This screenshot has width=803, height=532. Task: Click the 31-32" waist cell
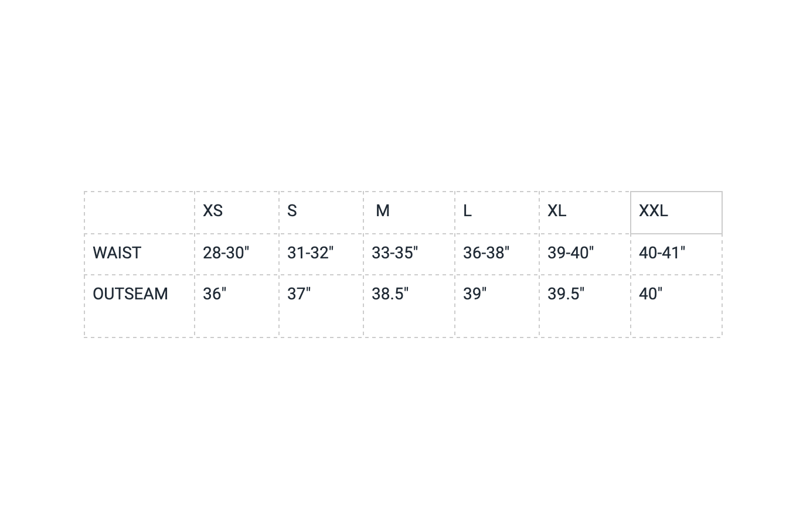click(x=321, y=254)
